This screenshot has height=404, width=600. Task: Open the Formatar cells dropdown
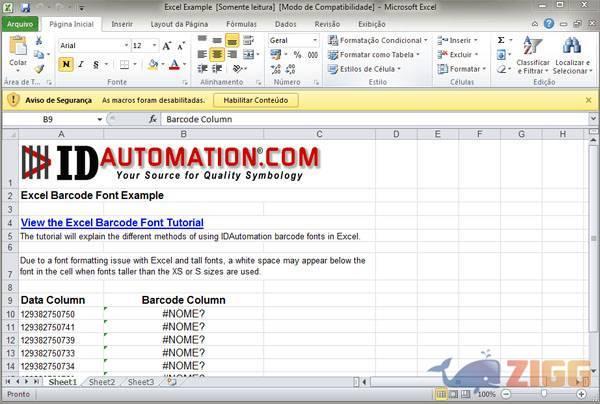(x=461, y=69)
